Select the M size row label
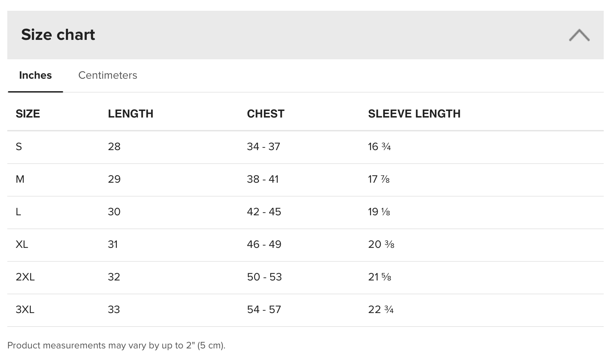This screenshot has height=364, width=611. coord(20,179)
